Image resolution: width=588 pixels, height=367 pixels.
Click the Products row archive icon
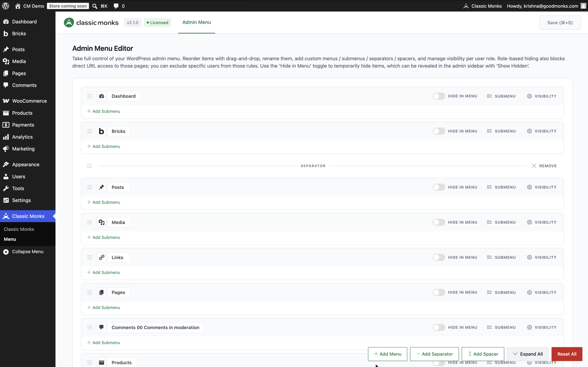pyautogui.click(x=101, y=362)
